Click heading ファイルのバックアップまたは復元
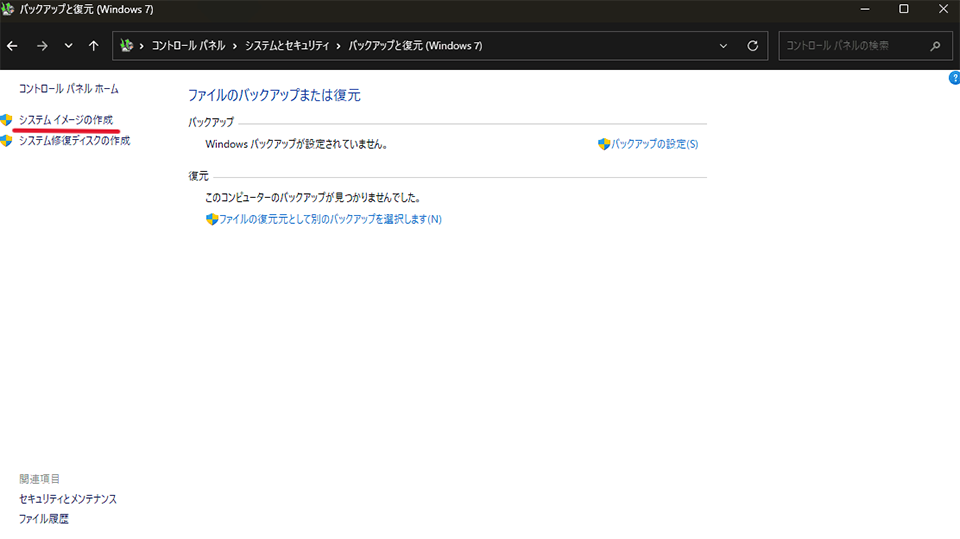The width and height of the screenshot is (960, 539). coord(274,96)
